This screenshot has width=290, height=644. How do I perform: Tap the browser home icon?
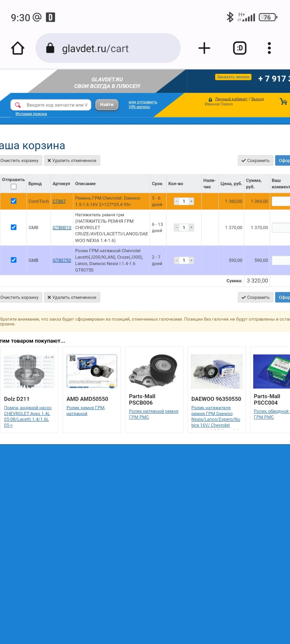[18, 48]
